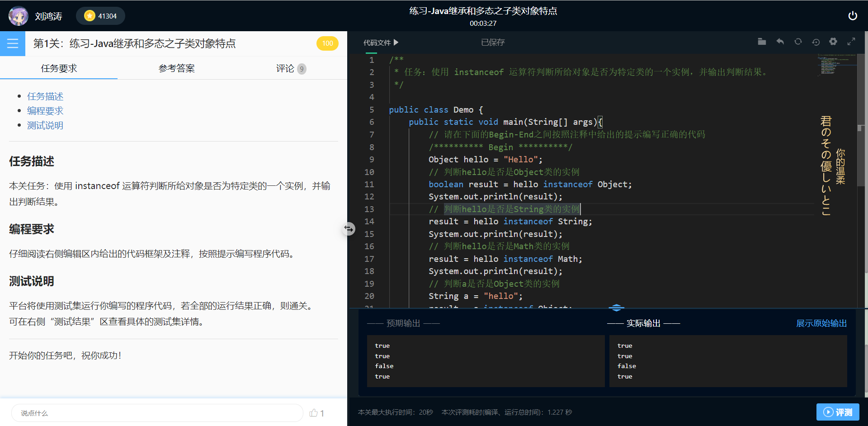Click the 展示原始输出 link
The height and width of the screenshot is (426, 868).
coord(821,323)
